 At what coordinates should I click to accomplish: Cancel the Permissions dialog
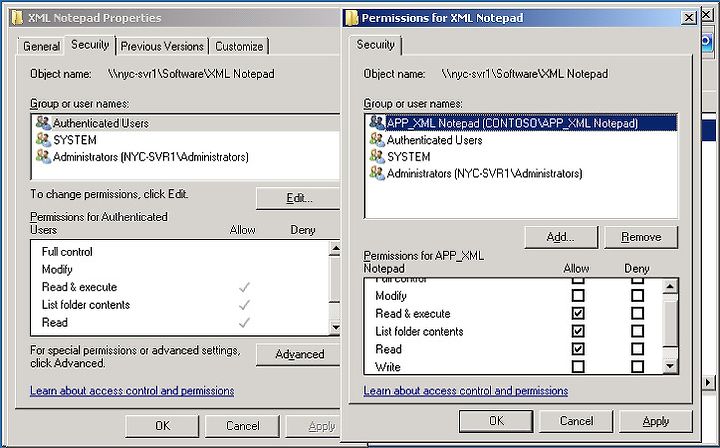point(576,421)
